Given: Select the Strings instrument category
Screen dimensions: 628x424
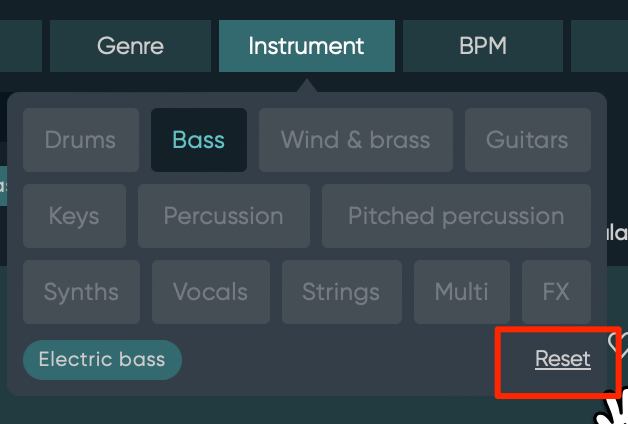Looking at the screenshot, I should [342, 292].
